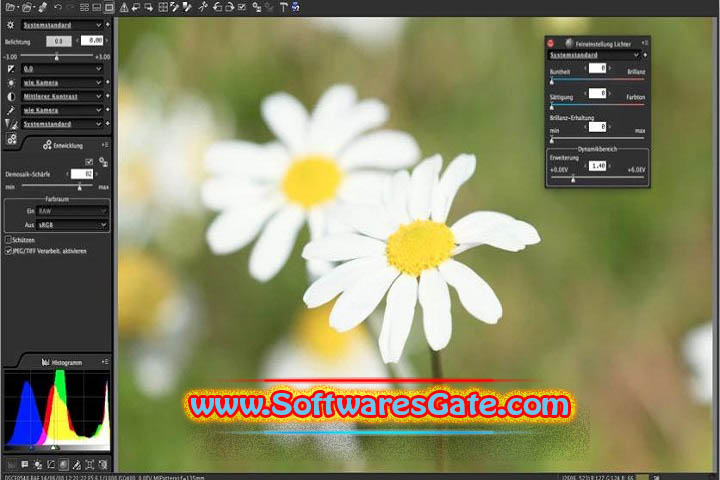Switch to combination view mode
Viewport: 720px width, 480px height.
coord(96,7)
